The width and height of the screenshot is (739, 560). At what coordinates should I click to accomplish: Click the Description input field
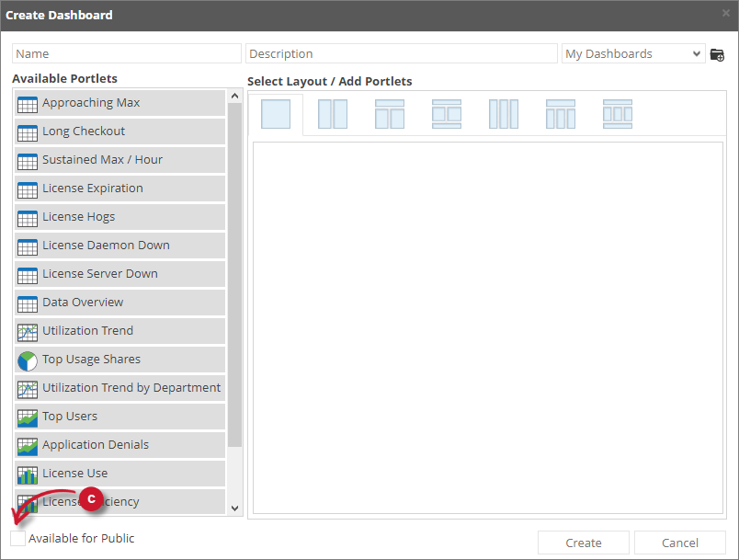401,53
